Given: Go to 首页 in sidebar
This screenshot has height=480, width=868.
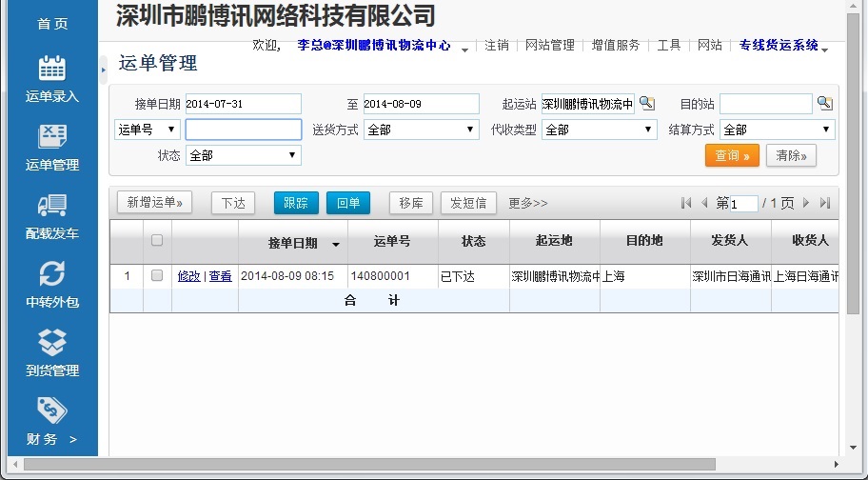Looking at the screenshot, I should (52, 23).
